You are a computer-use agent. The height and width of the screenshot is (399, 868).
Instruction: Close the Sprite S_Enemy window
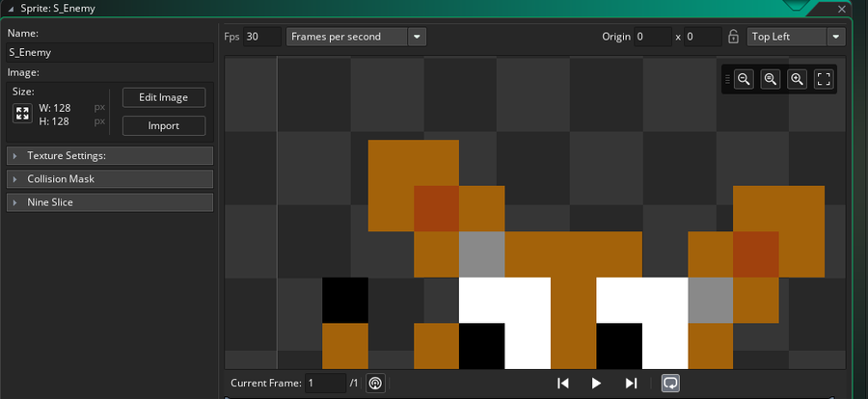pyautogui.click(x=842, y=9)
